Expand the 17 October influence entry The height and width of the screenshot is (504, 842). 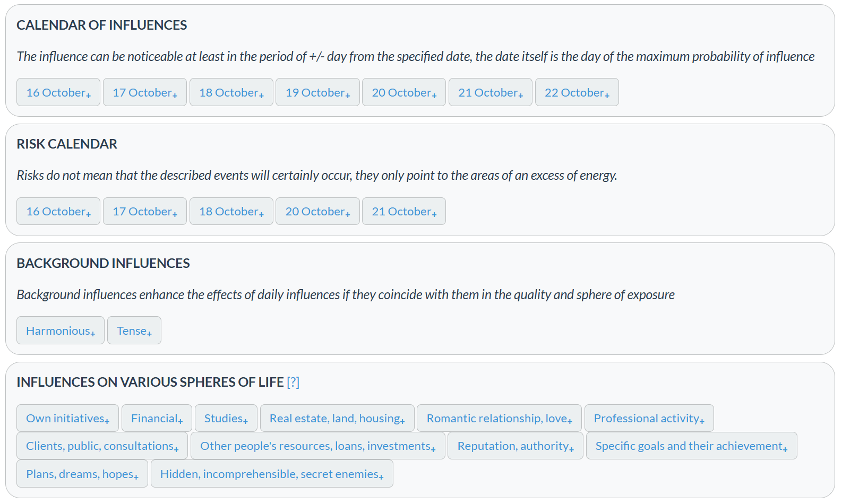click(x=144, y=92)
